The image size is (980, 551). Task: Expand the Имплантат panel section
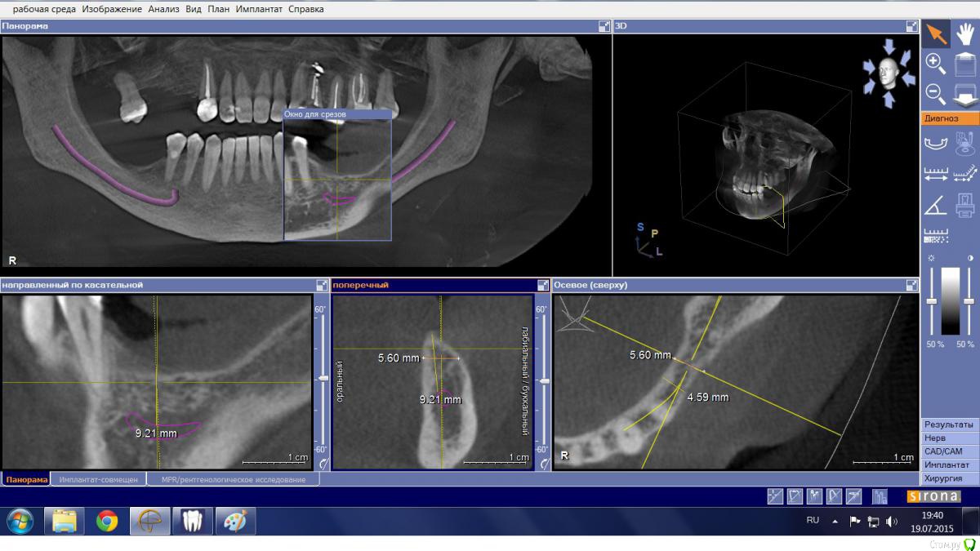(949, 464)
